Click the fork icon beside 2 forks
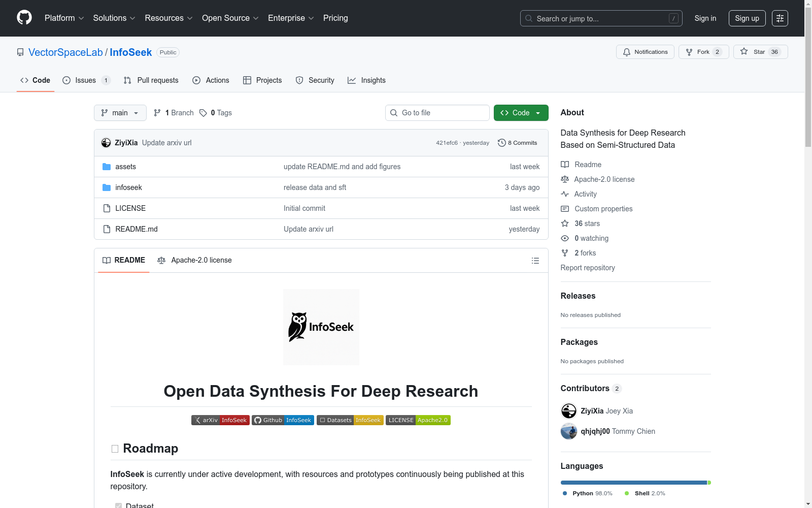The image size is (812, 508). tap(565, 253)
